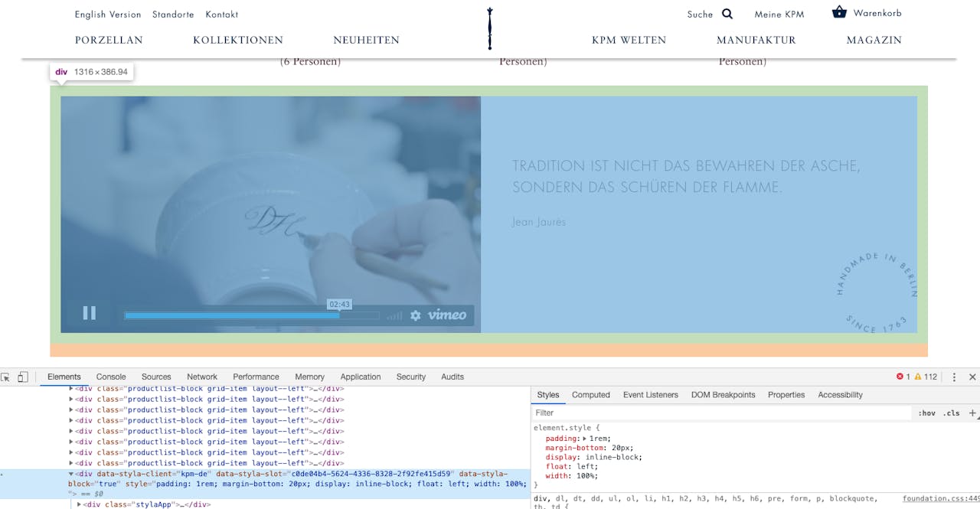980x509 pixels.
Task: Adjust the video volume bars
Action: [x=394, y=315]
